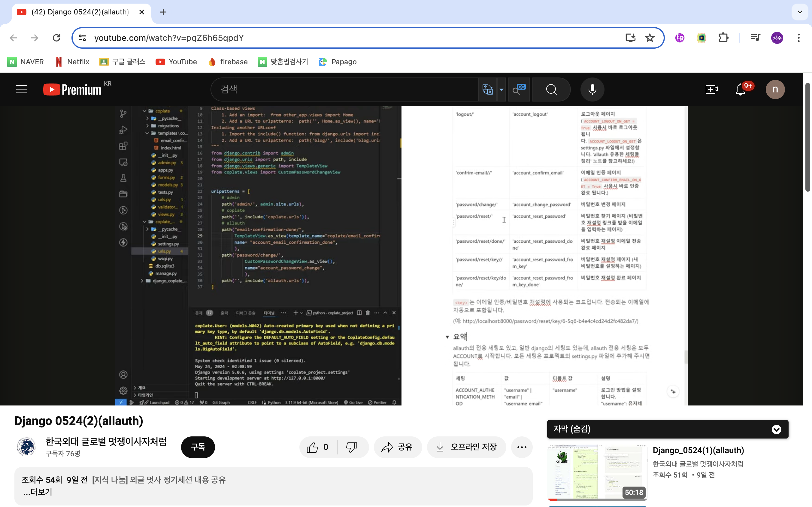The height and width of the screenshot is (507, 812).
Task: Switch to the Django 0524(2)(allauth) tab
Action: tap(80, 12)
